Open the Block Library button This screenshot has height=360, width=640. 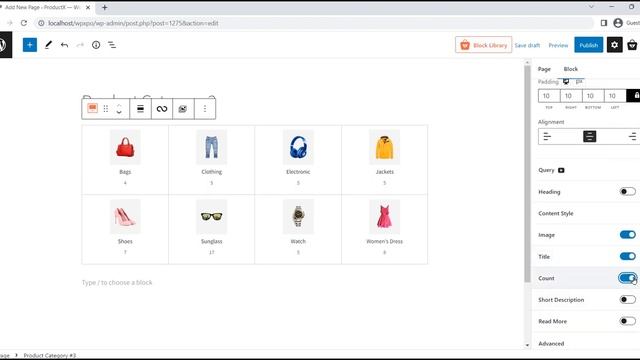483,45
